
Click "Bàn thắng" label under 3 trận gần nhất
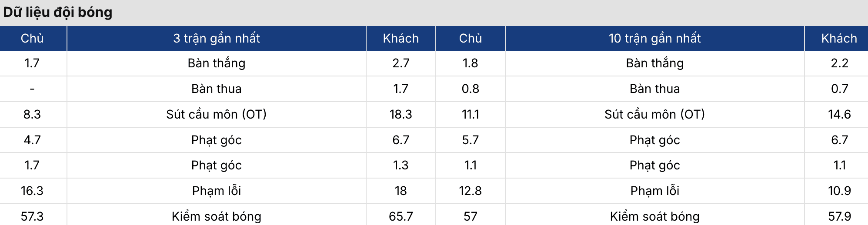pyautogui.click(x=217, y=63)
